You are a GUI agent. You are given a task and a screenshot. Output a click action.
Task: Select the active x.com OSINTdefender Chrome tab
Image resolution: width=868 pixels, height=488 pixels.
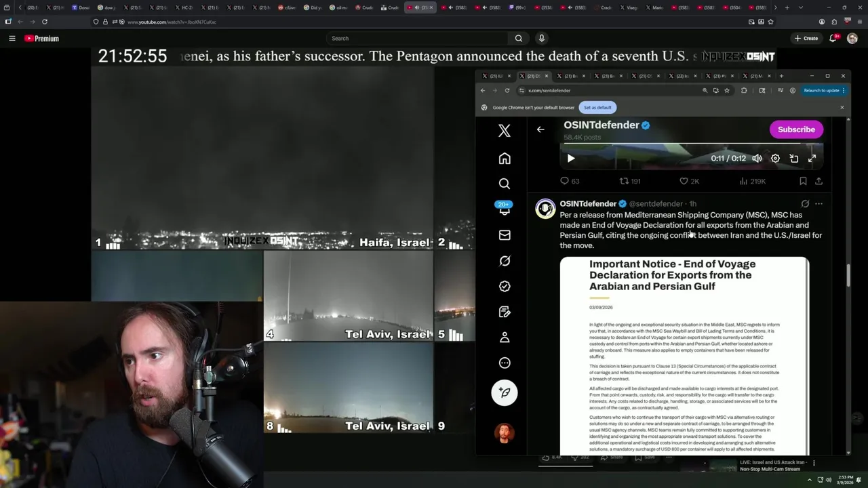[x=532, y=76]
